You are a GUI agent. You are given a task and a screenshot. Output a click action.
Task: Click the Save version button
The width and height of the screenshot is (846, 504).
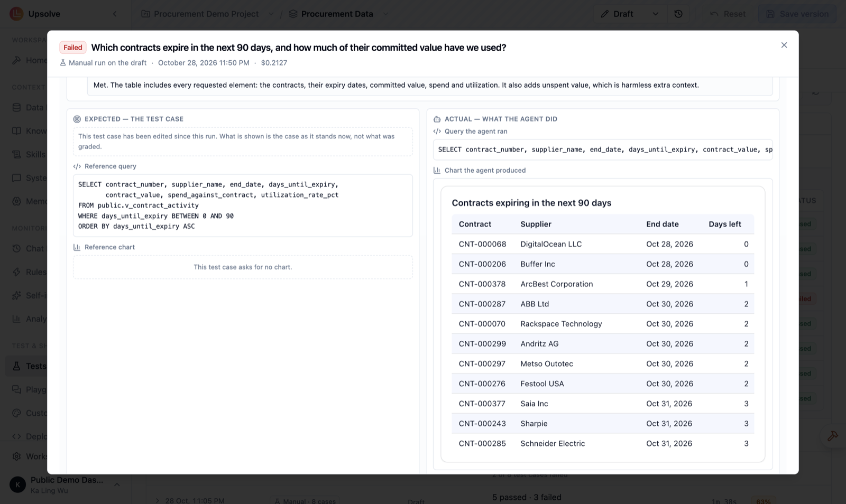[797, 14]
